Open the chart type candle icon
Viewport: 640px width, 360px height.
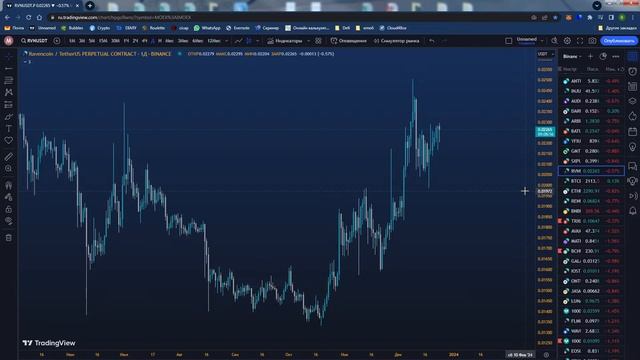249,41
